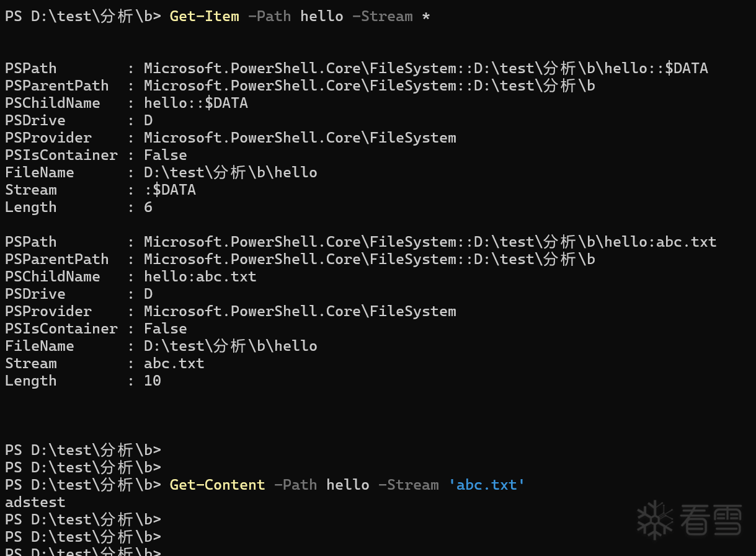Click the empty prompt directly below adstest
The height and width of the screenshot is (556, 756).
(83, 519)
